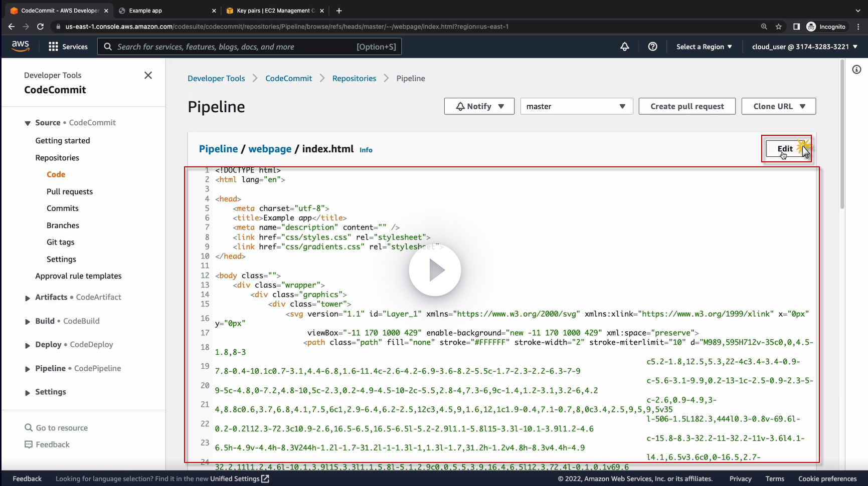Screen dimensions: 868x486
Task: Click the help question mark icon
Action: [x=652, y=47]
